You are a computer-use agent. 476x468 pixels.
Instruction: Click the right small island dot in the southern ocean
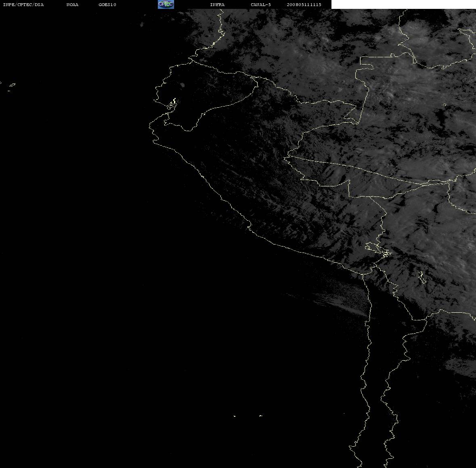[260, 416]
